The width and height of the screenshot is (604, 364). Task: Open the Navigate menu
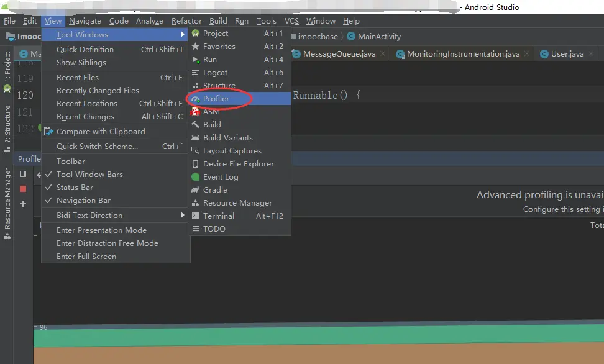85,20
